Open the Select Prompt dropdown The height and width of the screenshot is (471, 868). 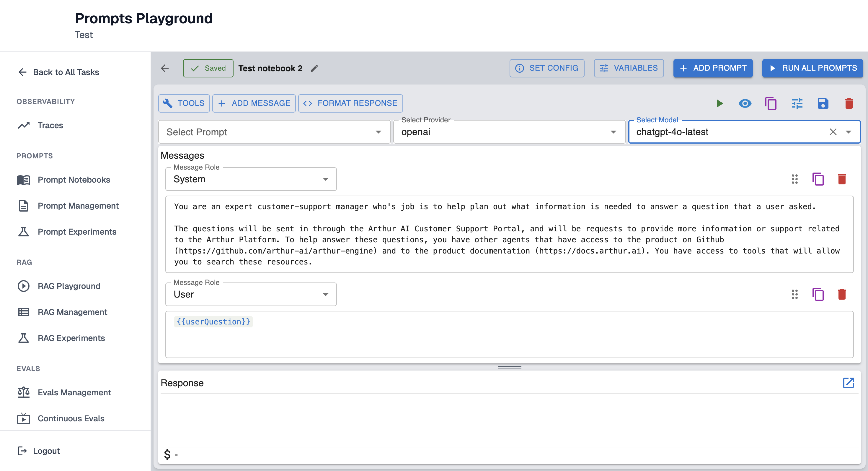click(x=274, y=132)
